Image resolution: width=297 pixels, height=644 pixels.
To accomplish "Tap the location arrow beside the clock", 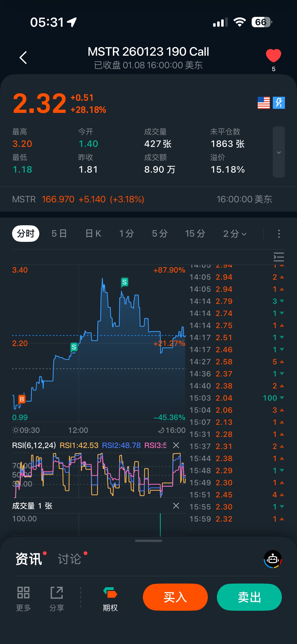I will [72, 22].
